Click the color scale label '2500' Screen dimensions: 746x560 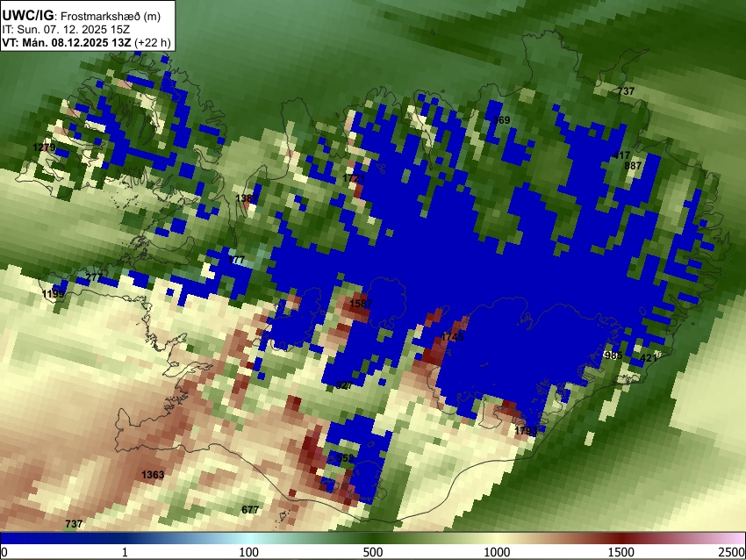(x=732, y=552)
